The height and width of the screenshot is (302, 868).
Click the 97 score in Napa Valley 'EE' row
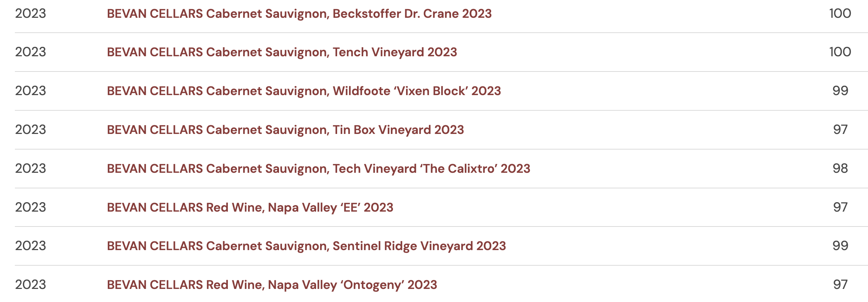point(840,208)
